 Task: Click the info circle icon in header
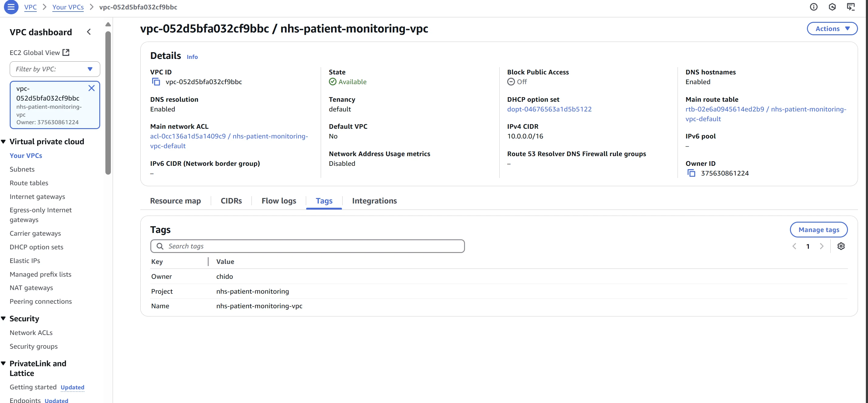point(813,7)
